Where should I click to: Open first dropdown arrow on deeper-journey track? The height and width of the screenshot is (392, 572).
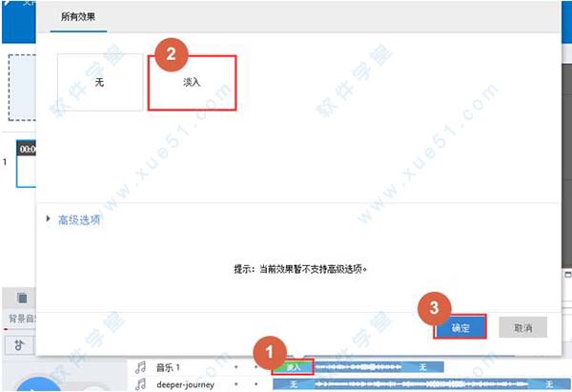coord(236,384)
